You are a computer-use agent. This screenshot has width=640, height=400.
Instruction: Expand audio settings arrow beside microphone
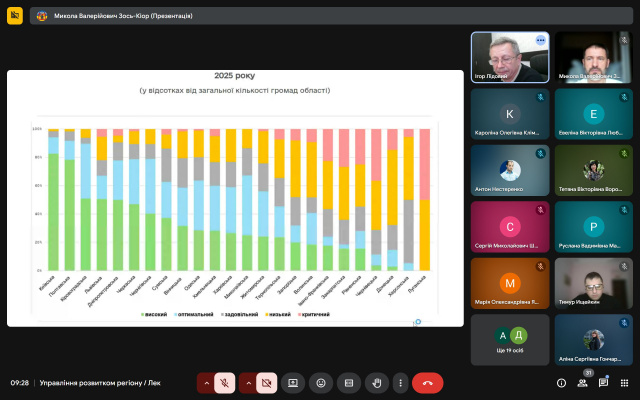(206, 382)
